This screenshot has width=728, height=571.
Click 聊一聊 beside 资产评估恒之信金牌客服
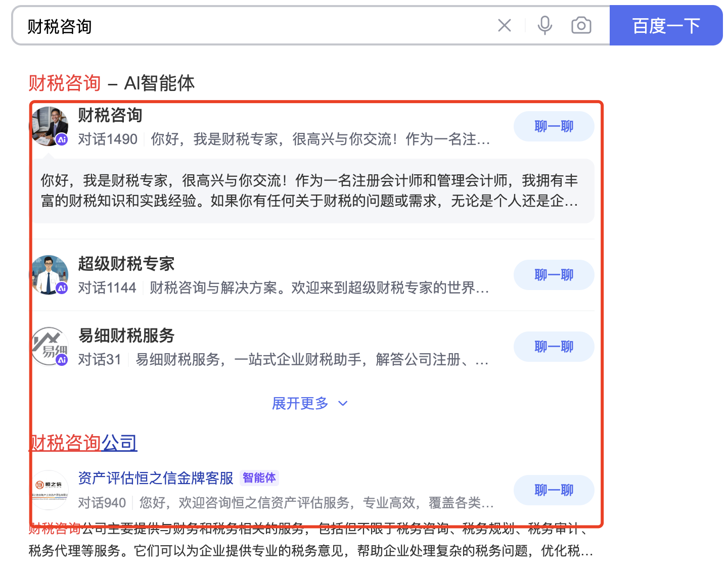coord(554,490)
